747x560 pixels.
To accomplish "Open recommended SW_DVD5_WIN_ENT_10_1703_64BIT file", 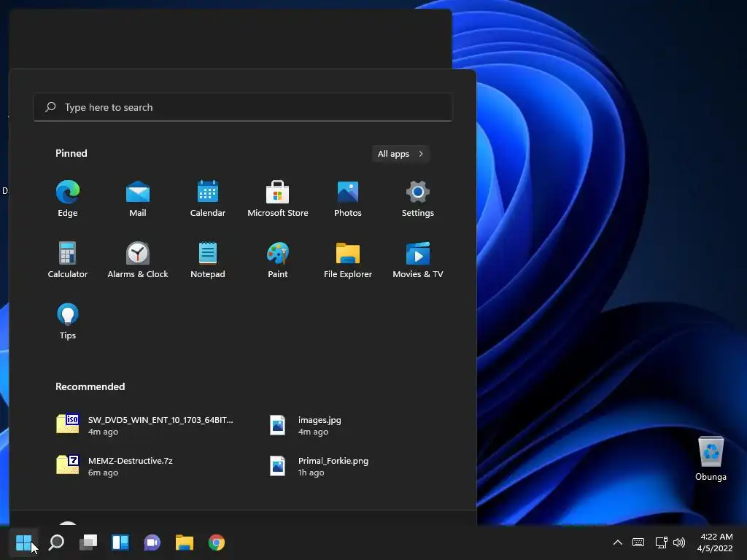I will click(145, 425).
